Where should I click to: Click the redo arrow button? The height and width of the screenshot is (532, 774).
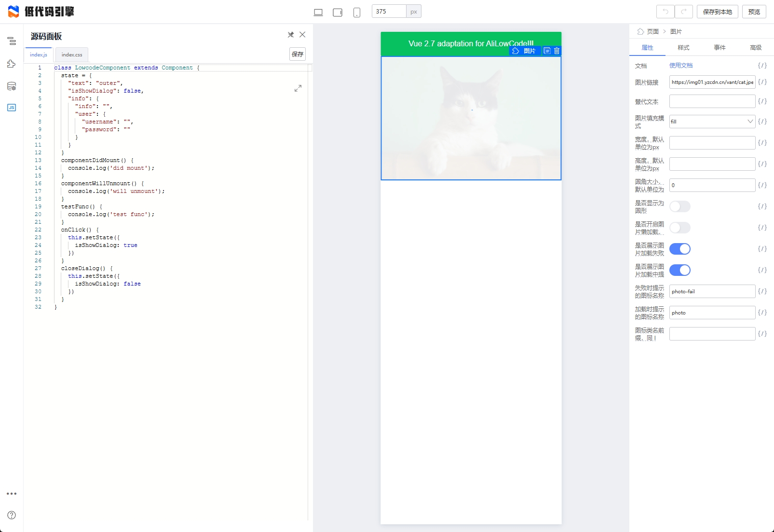(684, 12)
